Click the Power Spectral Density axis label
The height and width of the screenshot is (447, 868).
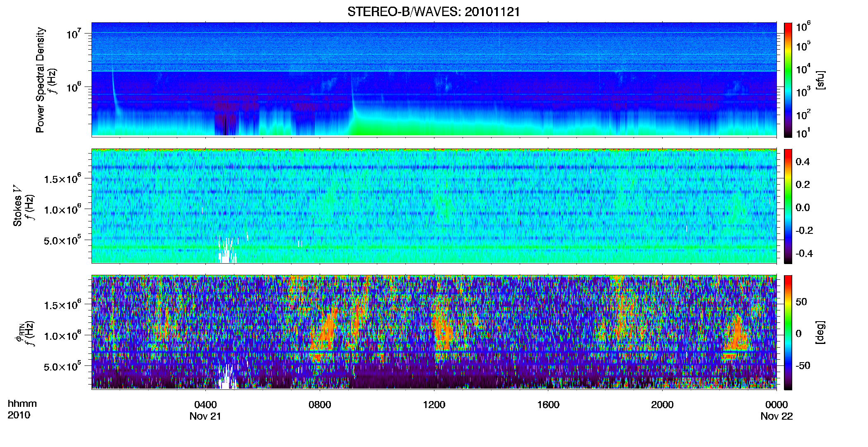pos(40,80)
